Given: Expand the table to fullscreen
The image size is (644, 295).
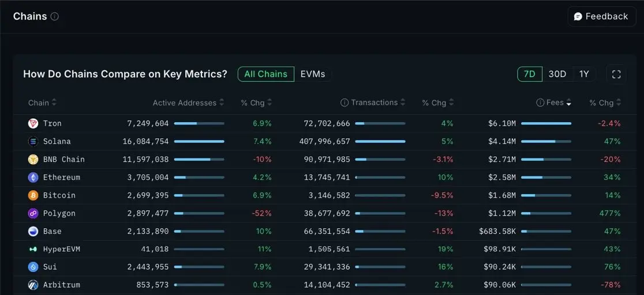Looking at the screenshot, I should click(616, 74).
